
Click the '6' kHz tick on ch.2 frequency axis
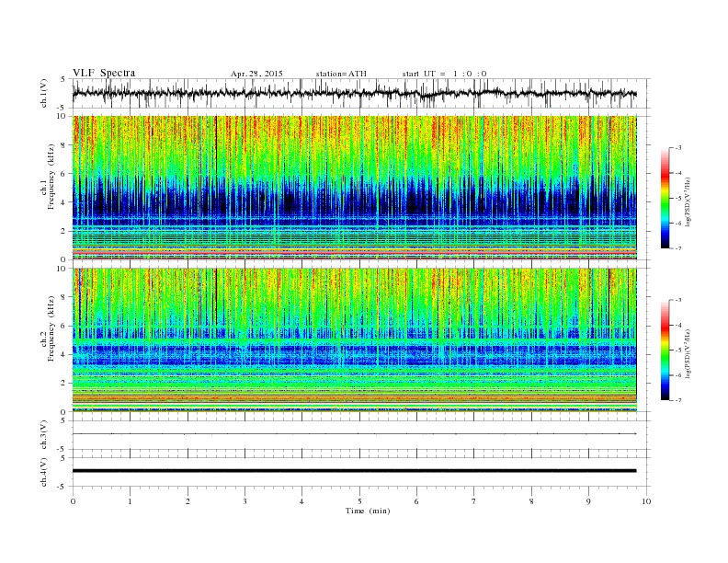point(63,326)
